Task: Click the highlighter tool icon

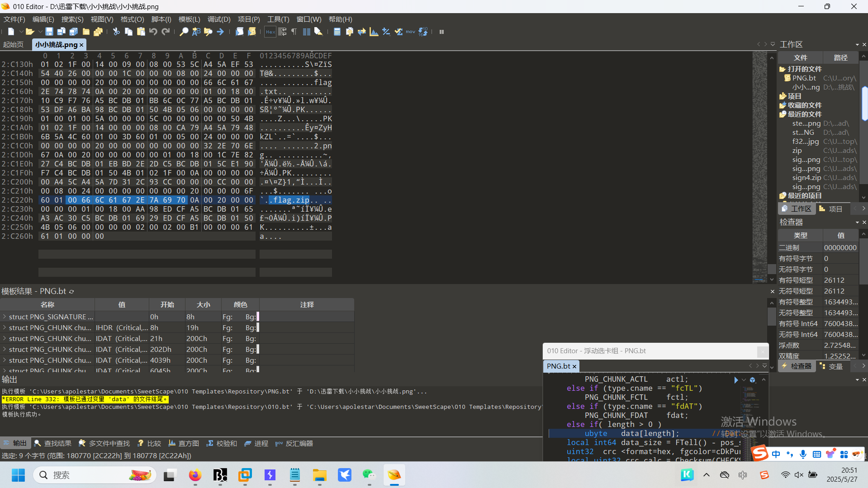Action: (x=318, y=32)
